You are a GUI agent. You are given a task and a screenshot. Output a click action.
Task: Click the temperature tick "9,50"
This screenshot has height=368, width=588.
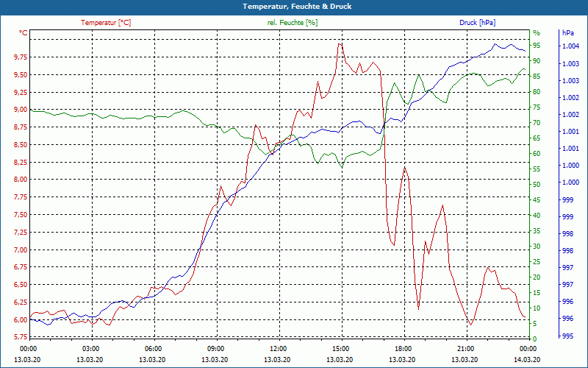point(21,75)
